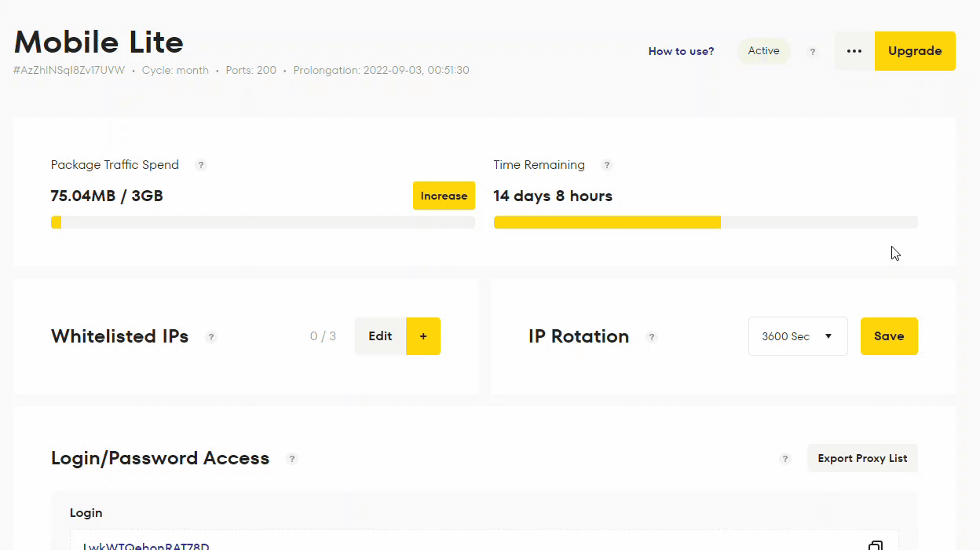Copy the Login value to clipboard

pyautogui.click(x=876, y=544)
